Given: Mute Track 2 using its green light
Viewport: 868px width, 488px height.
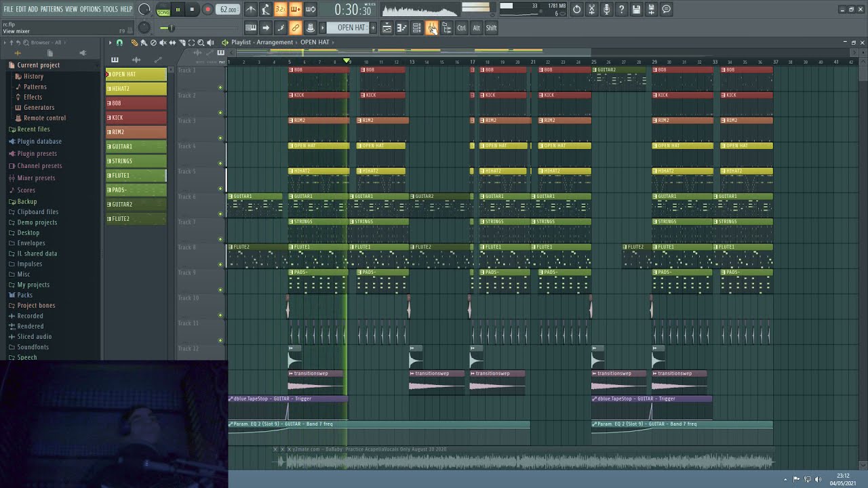Looking at the screenshot, I should pos(220,113).
